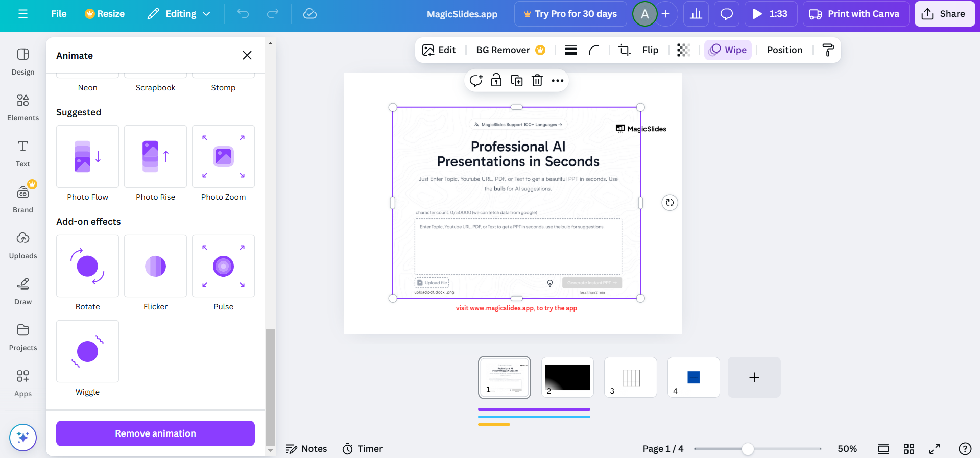Open border style lines icon
980x458 pixels.
571,50
